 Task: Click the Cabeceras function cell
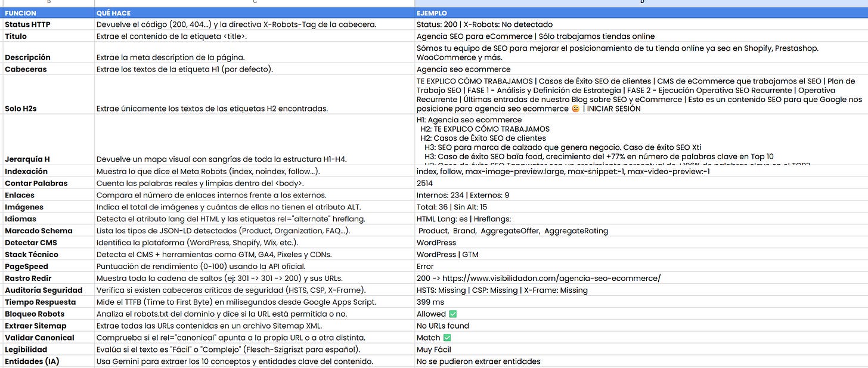48,69
